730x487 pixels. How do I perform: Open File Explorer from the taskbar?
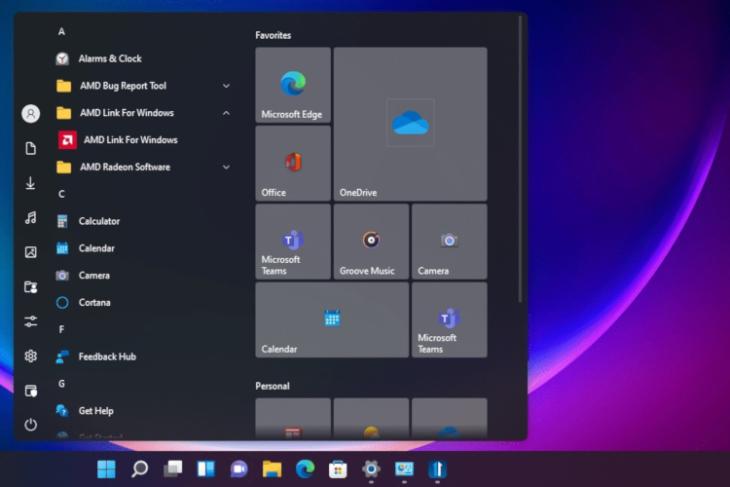coord(272,469)
